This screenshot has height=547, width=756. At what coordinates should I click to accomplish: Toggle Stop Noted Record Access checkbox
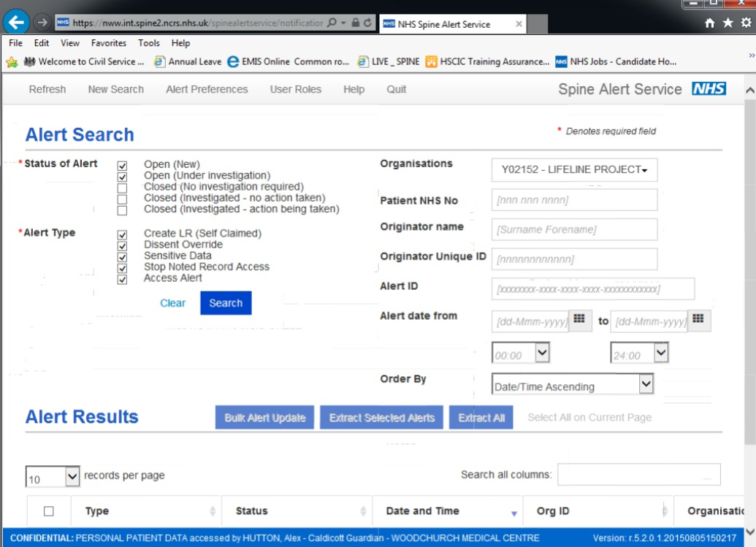pos(123,269)
